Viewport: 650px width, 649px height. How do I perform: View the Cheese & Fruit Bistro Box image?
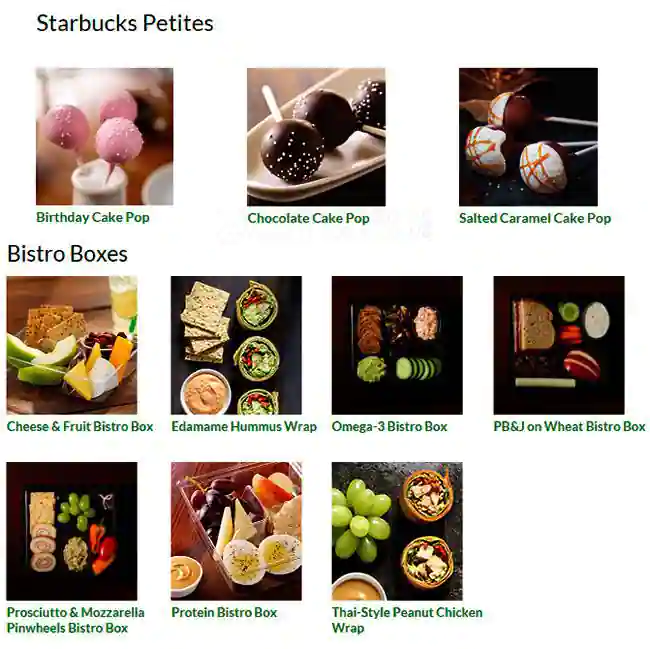pos(72,345)
